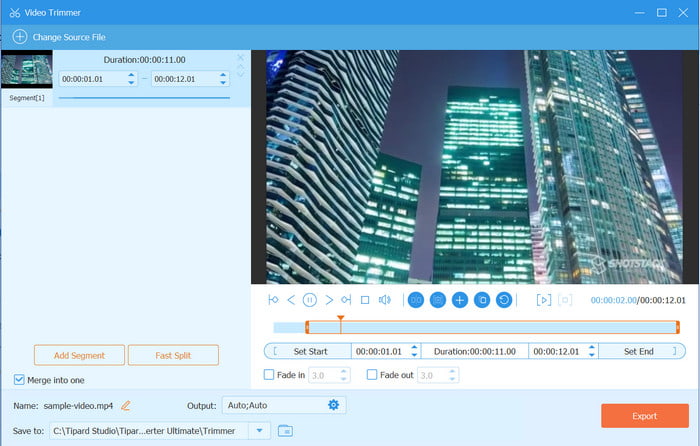Click pencil icon to rename sample-video.mp4
700x446 pixels.
point(126,405)
